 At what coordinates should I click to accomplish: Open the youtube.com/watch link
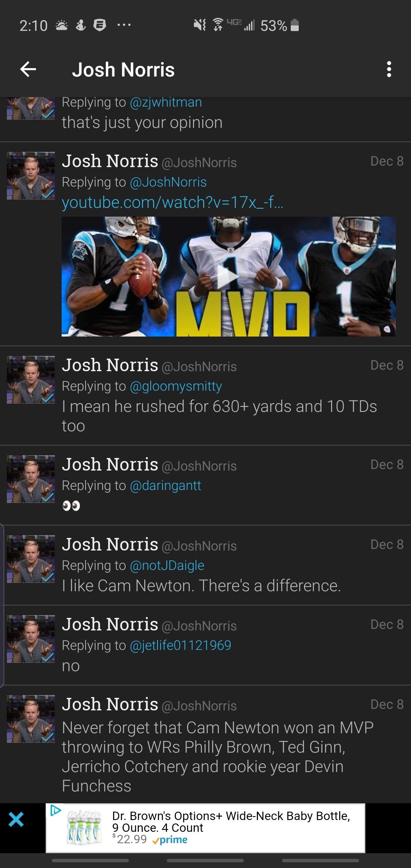click(172, 202)
